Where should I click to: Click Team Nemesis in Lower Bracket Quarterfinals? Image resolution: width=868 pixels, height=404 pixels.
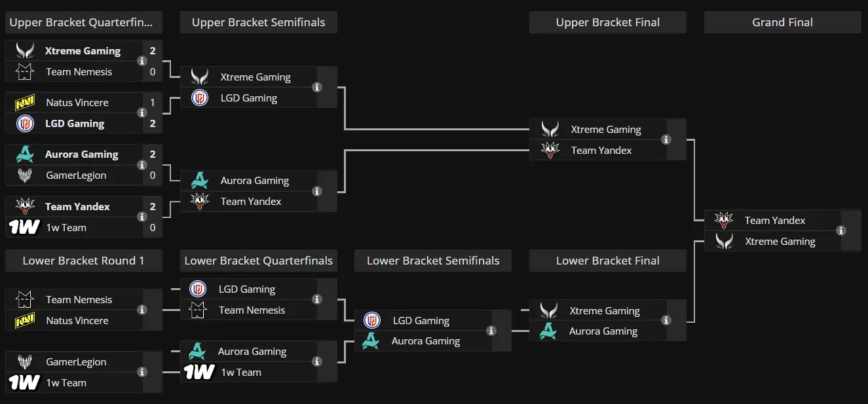click(252, 310)
